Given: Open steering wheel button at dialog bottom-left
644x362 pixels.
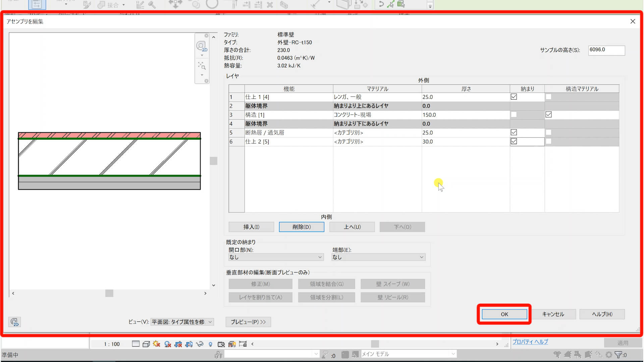Looking at the screenshot, I should [x=14, y=322].
